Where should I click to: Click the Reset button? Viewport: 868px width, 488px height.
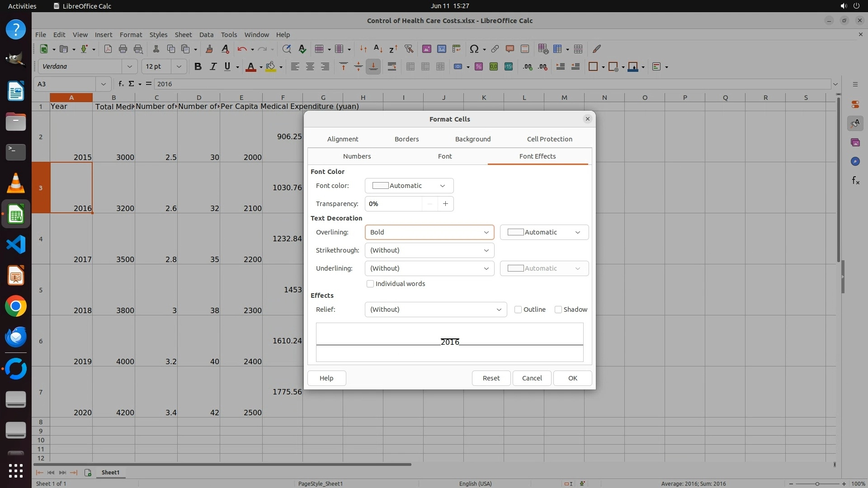491,378
